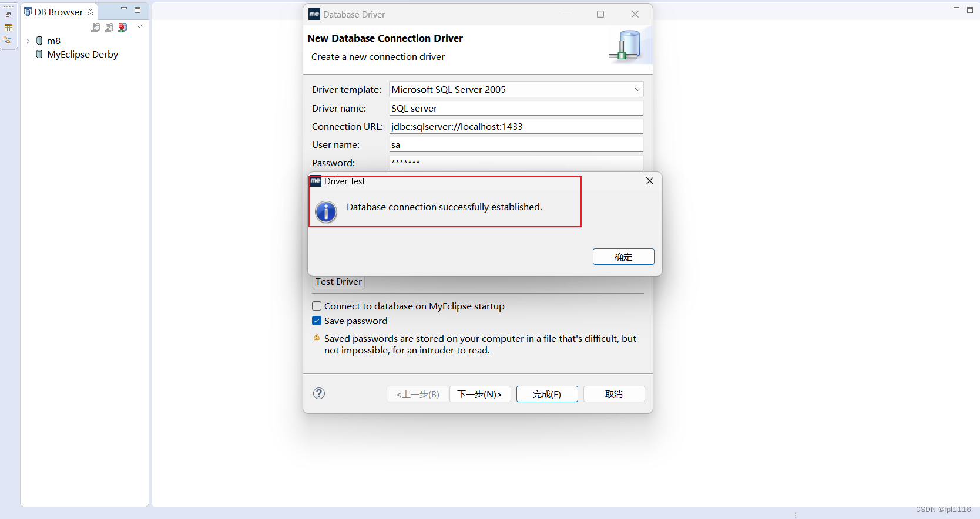Confirm with the 确定 button

(623, 257)
